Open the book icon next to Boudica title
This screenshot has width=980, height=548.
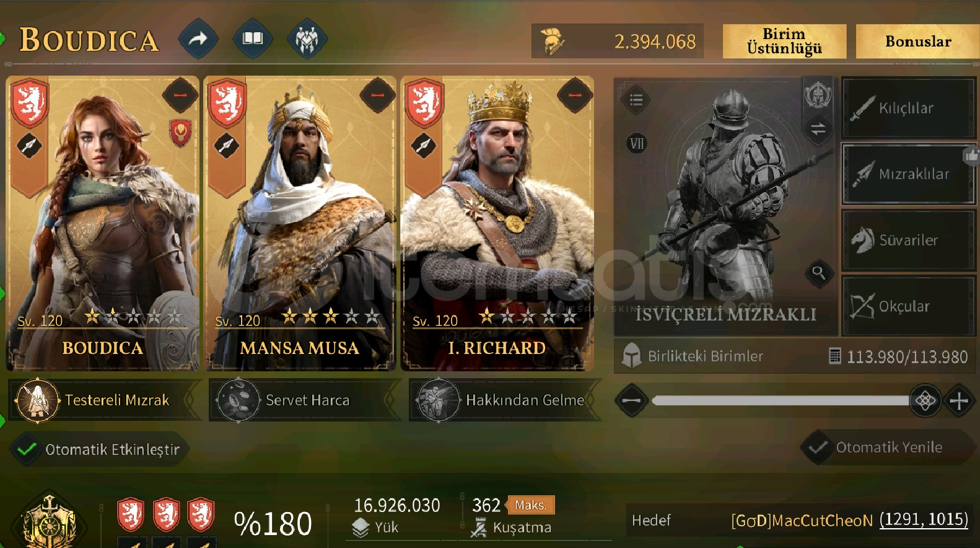253,39
